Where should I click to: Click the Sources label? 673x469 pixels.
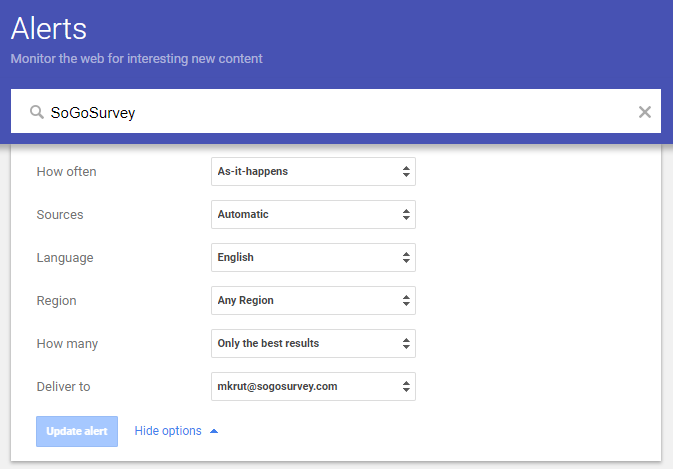(60, 215)
